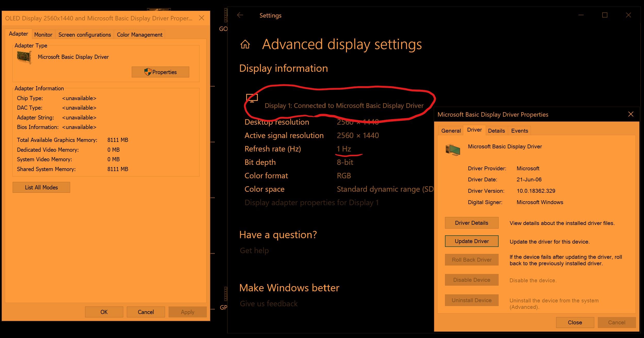Close the Settings window
Viewport: 644px width, 338px height.
point(628,15)
